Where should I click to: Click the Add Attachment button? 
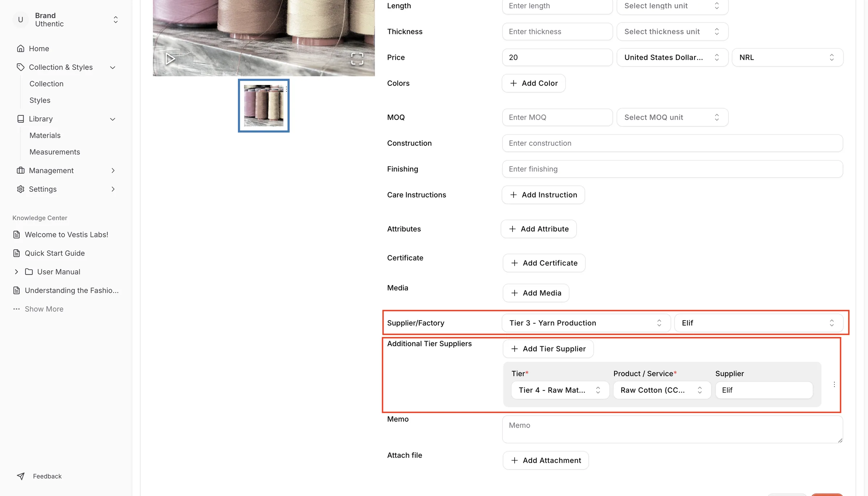[x=546, y=460]
